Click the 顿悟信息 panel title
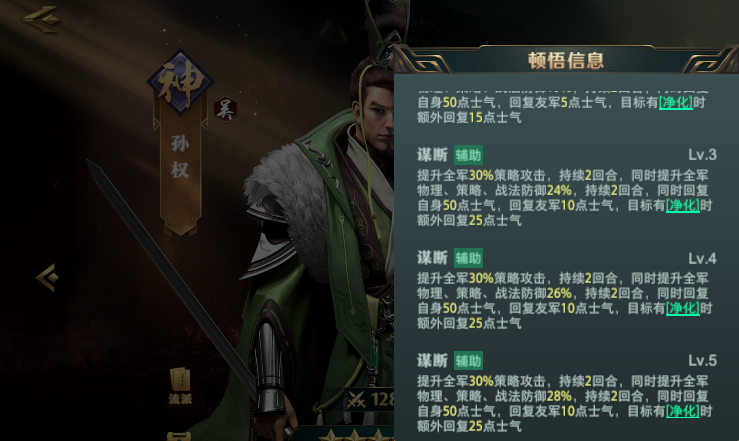 [566, 60]
